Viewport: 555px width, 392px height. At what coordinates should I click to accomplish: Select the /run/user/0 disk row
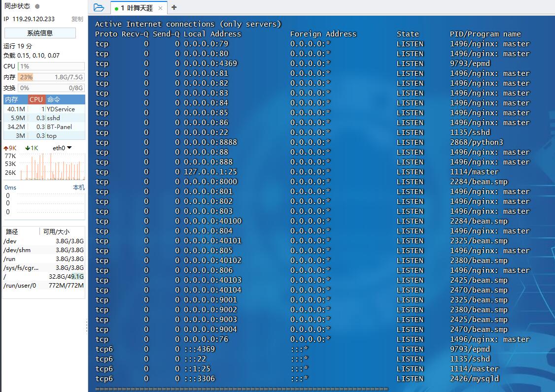click(x=44, y=286)
